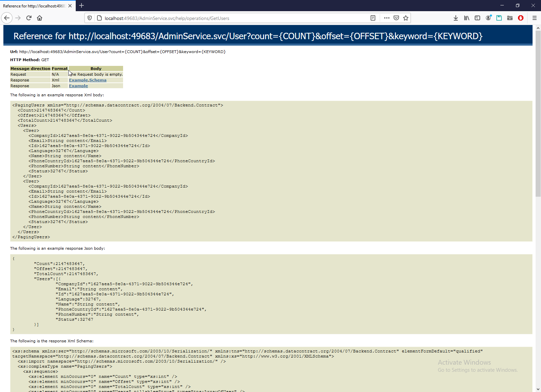
Task: Show site information page icon
Action: (99, 18)
